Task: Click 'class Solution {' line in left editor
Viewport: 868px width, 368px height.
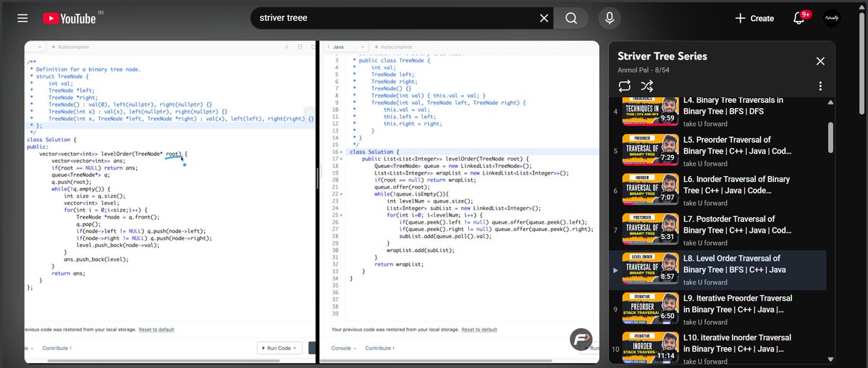Action: tap(51, 140)
